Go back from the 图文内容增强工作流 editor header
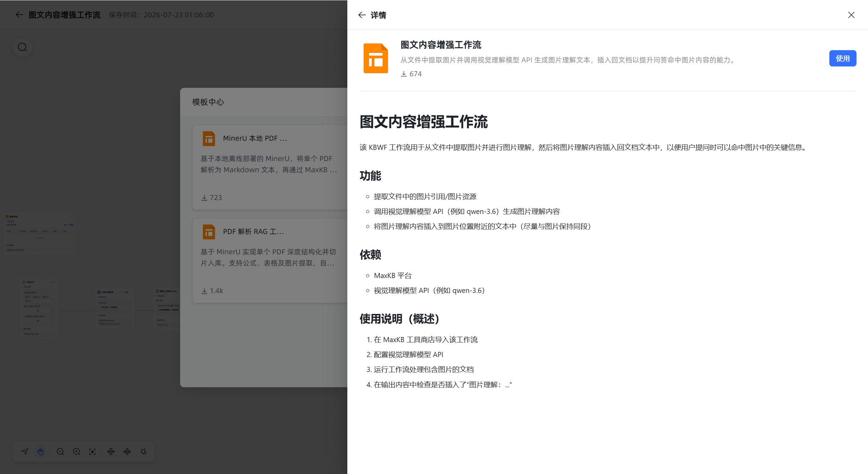 (x=19, y=15)
